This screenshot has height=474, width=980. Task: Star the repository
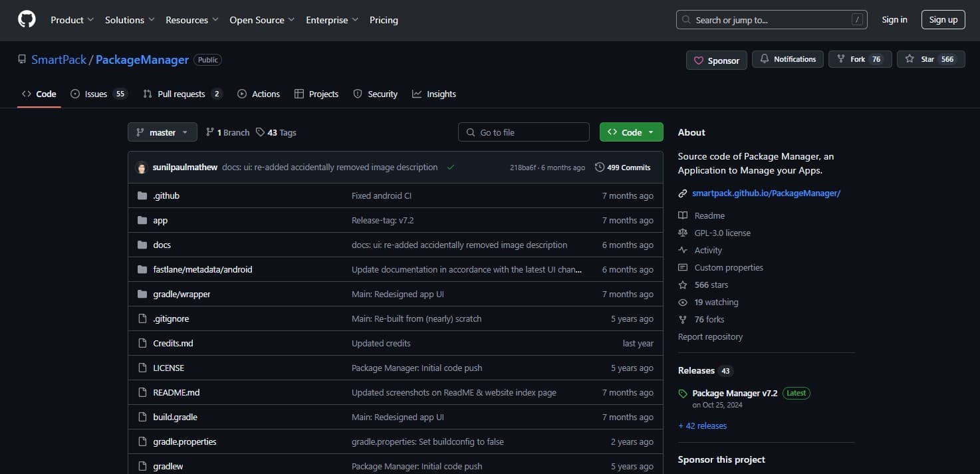click(931, 59)
